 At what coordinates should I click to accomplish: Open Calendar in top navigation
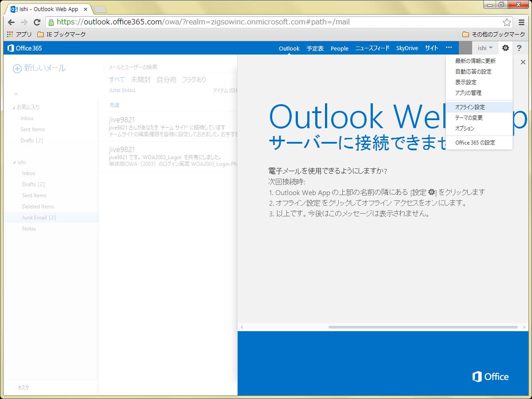315,48
